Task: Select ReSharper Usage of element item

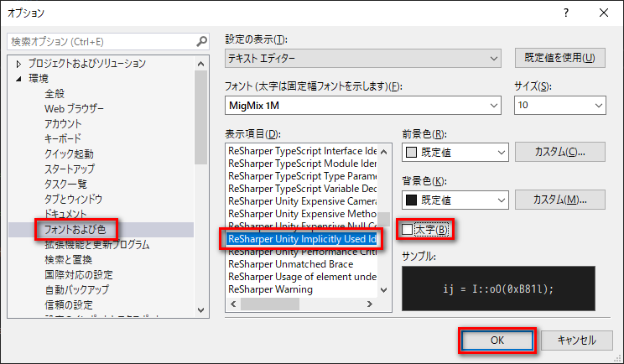Action: pyautogui.click(x=302, y=277)
